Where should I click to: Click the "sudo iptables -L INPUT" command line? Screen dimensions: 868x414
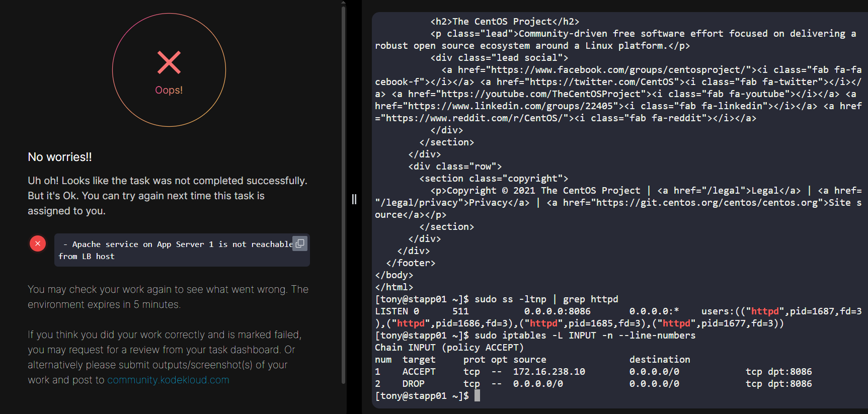pyautogui.click(x=585, y=336)
